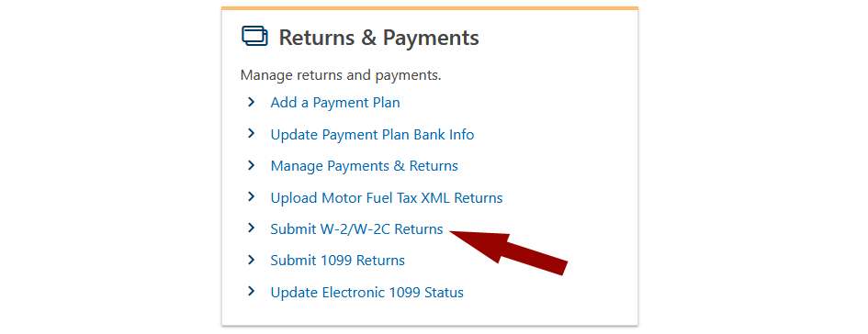Click the Returns & Payments heading
This screenshot has width=868, height=334.
point(378,38)
